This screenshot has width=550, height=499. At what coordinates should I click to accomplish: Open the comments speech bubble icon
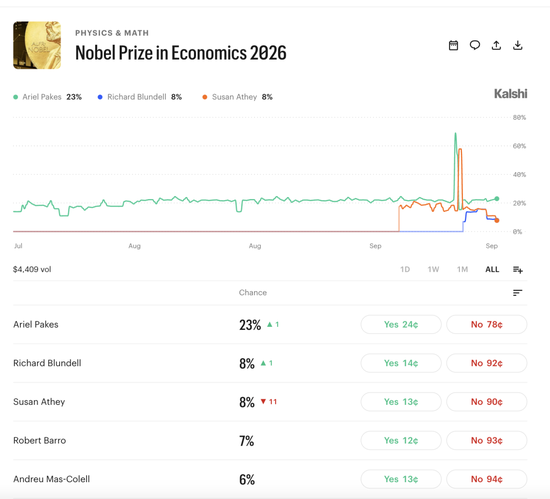point(475,45)
